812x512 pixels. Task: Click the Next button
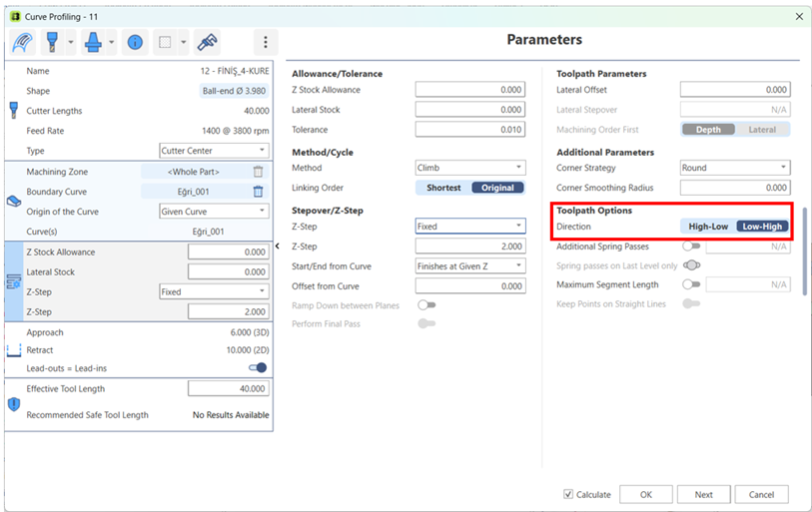tap(704, 494)
